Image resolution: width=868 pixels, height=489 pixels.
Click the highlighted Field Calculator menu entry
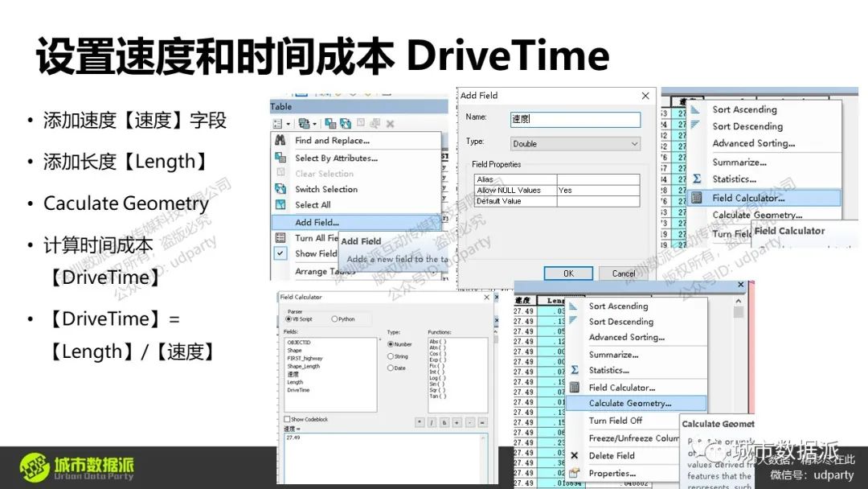(x=764, y=198)
